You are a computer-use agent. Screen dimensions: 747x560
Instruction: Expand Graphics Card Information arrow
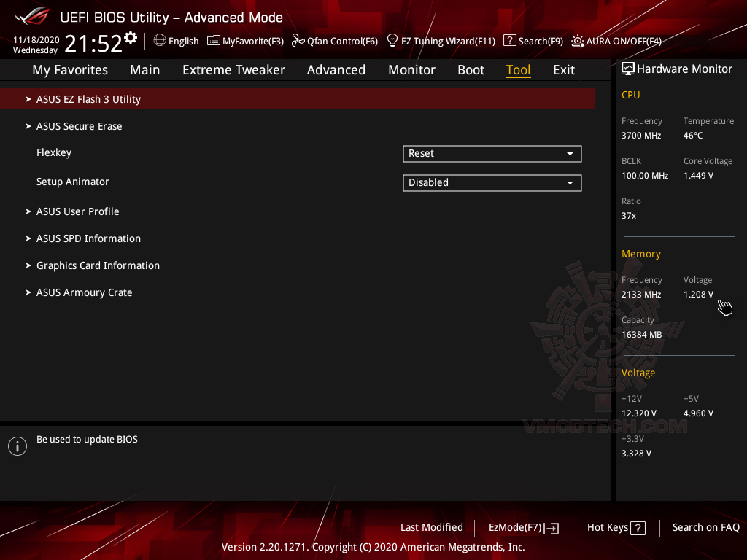point(28,265)
